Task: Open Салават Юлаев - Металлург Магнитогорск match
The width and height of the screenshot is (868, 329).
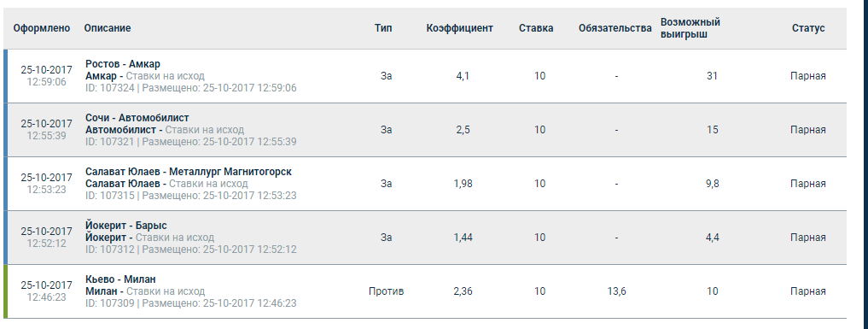Action: pyautogui.click(x=189, y=172)
